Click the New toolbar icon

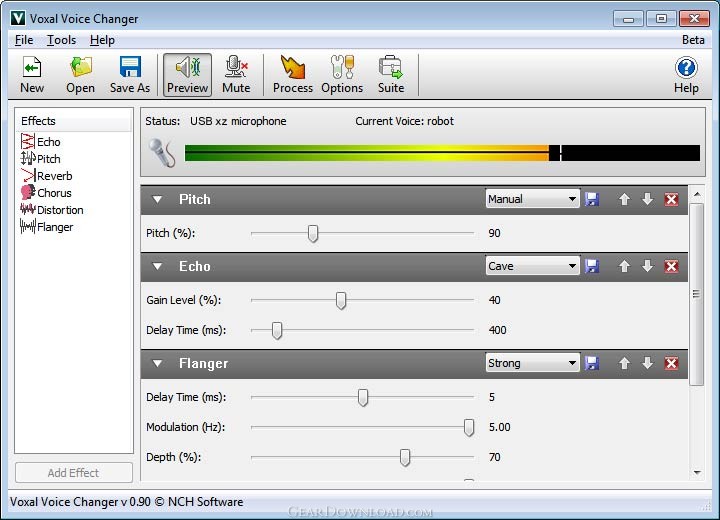coord(32,75)
